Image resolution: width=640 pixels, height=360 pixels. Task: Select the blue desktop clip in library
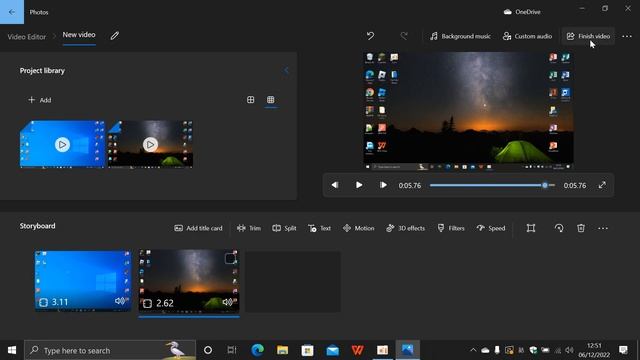(62, 144)
